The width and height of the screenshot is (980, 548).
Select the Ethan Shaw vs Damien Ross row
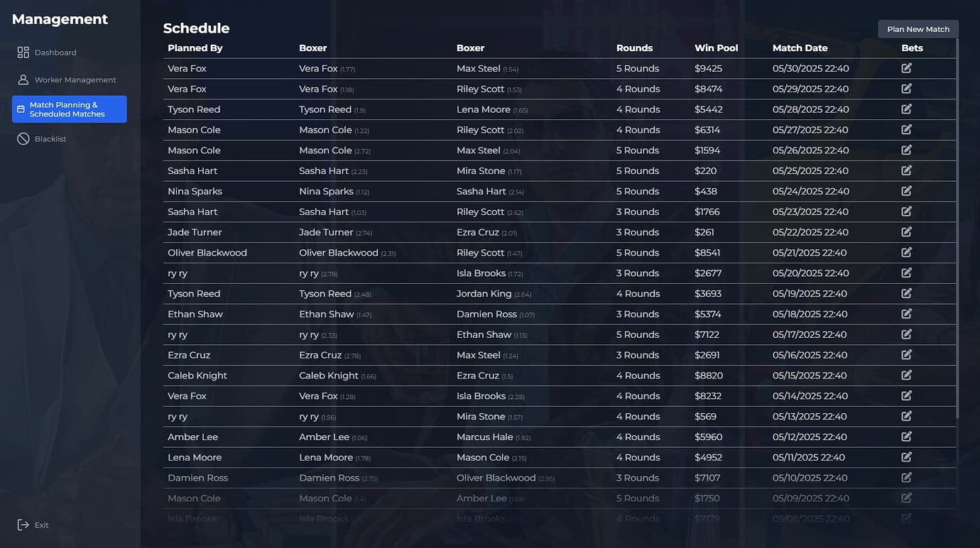tap(497, 314)
